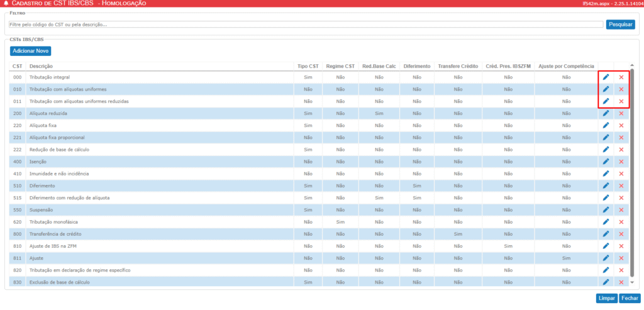Viewport: 644px width, 310px height.
Task: Delete the Transferência de crédito row
Action: [621, 234]
